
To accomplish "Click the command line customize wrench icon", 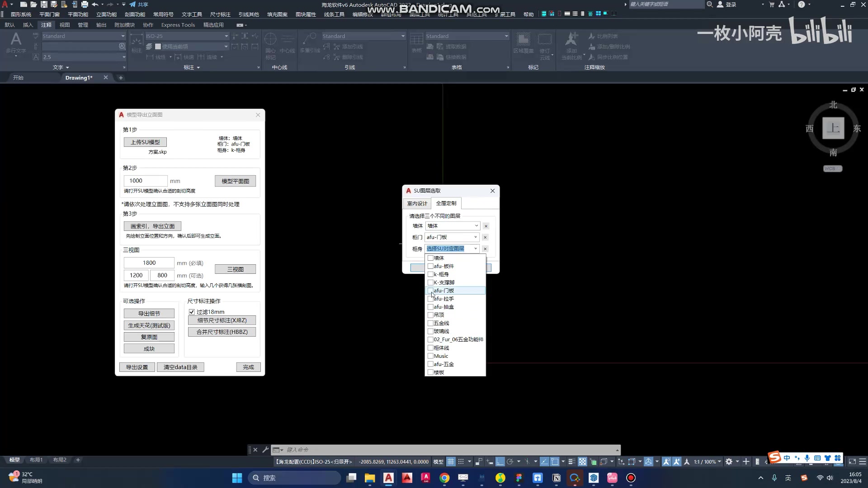I will [265, 450].
